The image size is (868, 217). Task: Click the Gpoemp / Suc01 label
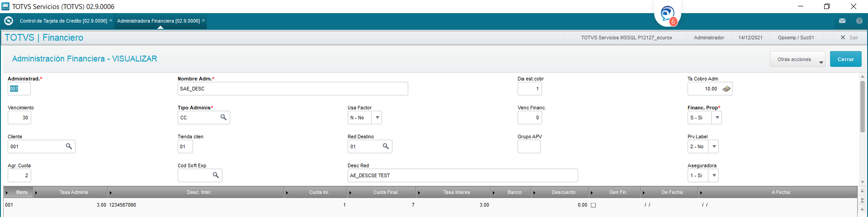[796, 38]
